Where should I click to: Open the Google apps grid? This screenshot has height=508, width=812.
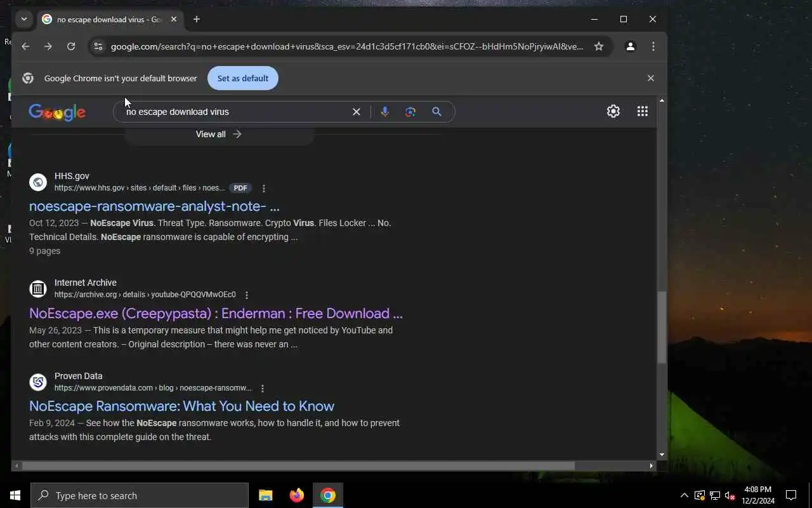click(643, 111)
